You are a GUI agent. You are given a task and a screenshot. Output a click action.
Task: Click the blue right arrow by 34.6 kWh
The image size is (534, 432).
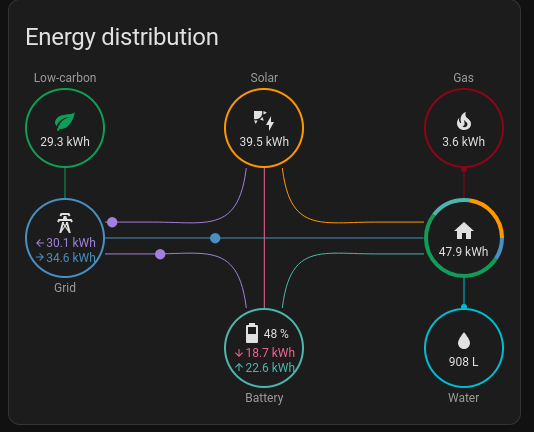[40, 257]
